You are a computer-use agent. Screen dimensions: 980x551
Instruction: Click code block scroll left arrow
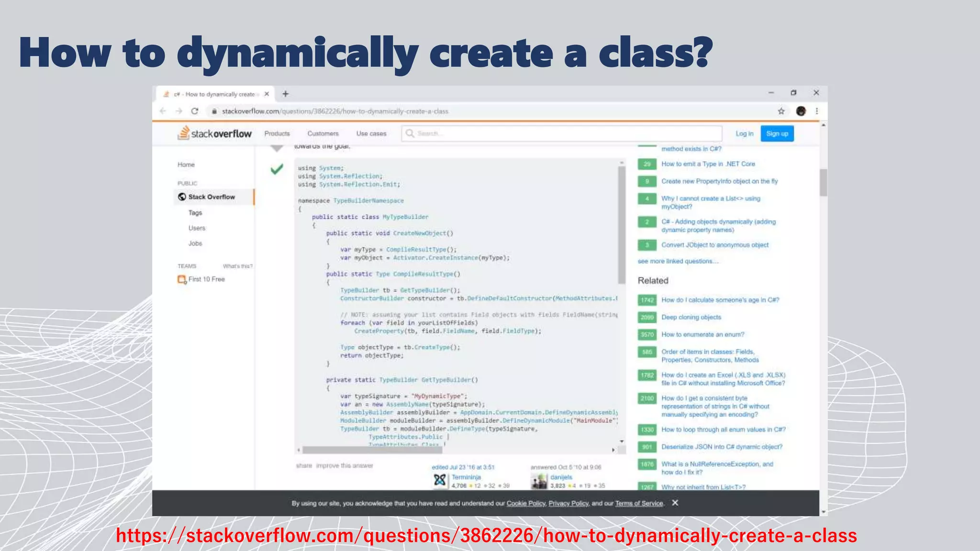pos(299,450)
